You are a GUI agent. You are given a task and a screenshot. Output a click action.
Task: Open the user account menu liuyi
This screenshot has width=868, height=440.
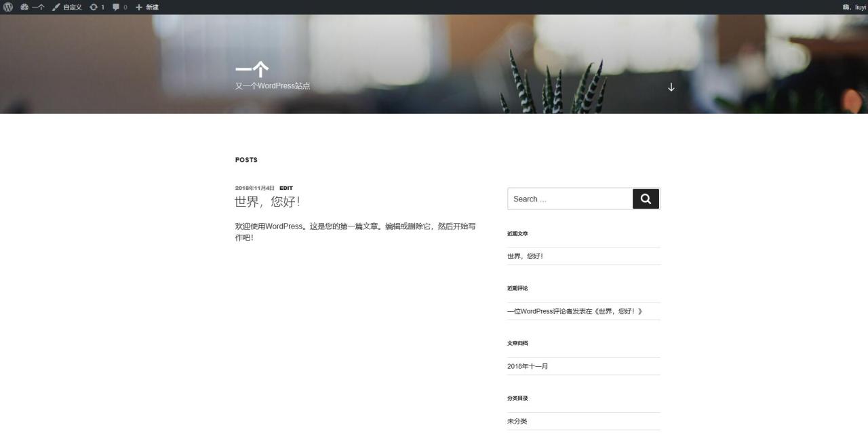click(854, 7)
